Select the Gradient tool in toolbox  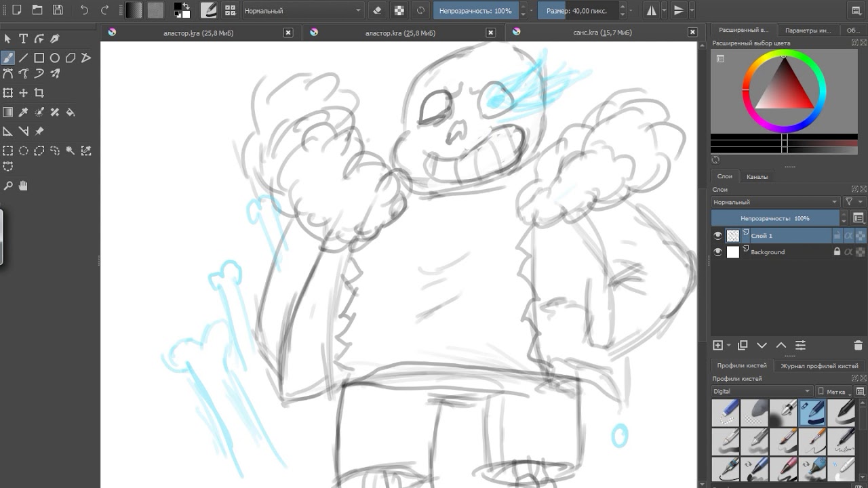pos(8,113)
